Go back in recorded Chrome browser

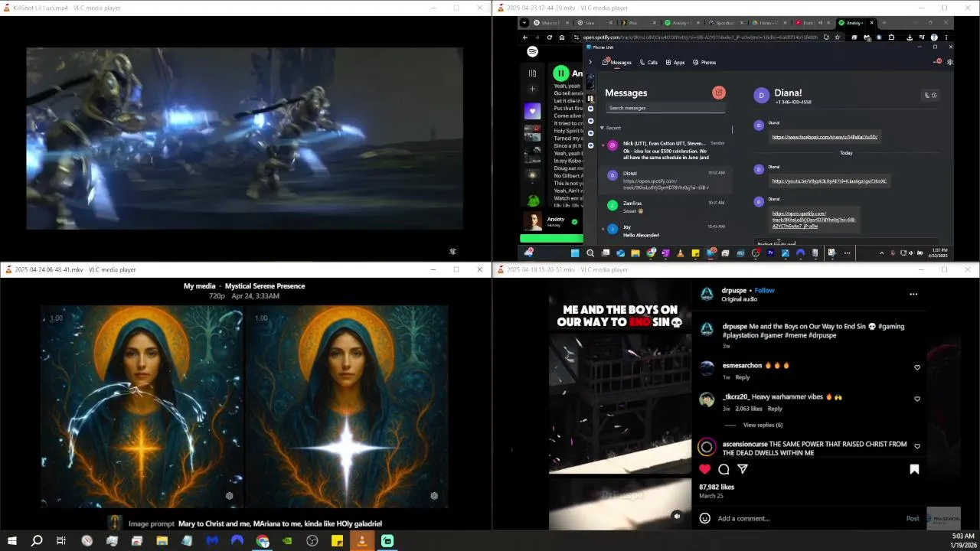coord(524,37)
